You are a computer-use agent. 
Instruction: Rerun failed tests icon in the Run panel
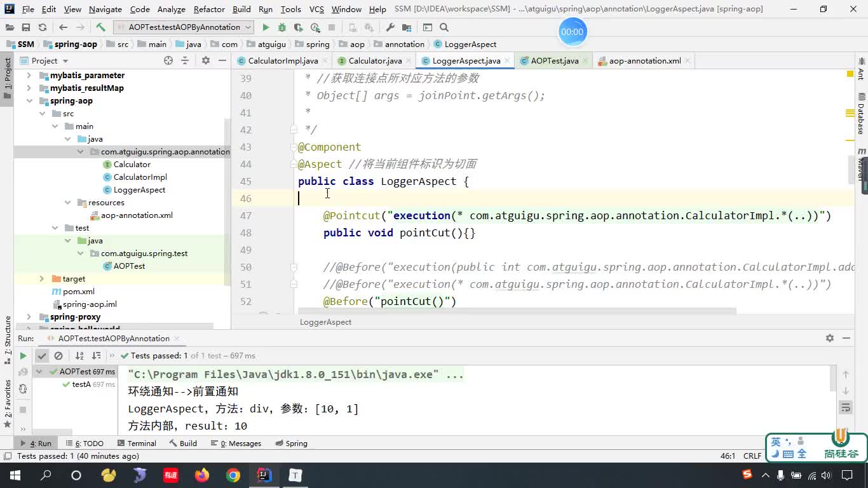pos(23,372)
